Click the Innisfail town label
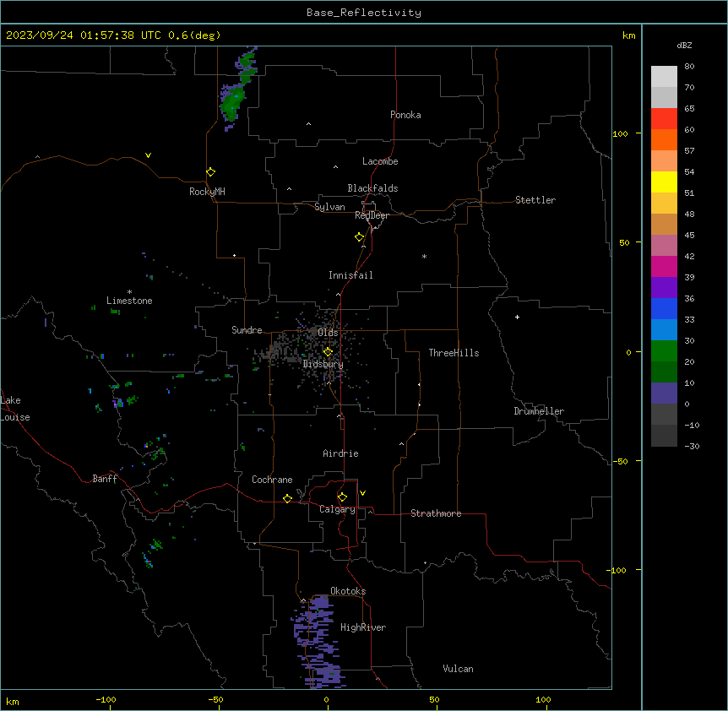 pyautogui.click(x=350, y=275)
